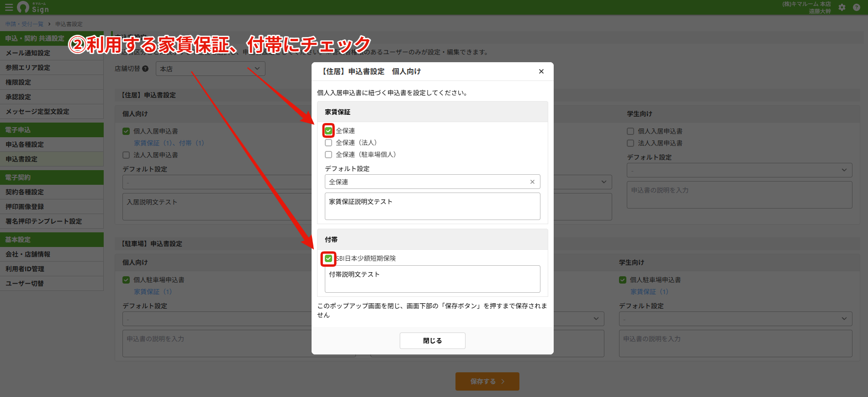
Task: Clear the 全保連 default selection
Action: [532, 182]
